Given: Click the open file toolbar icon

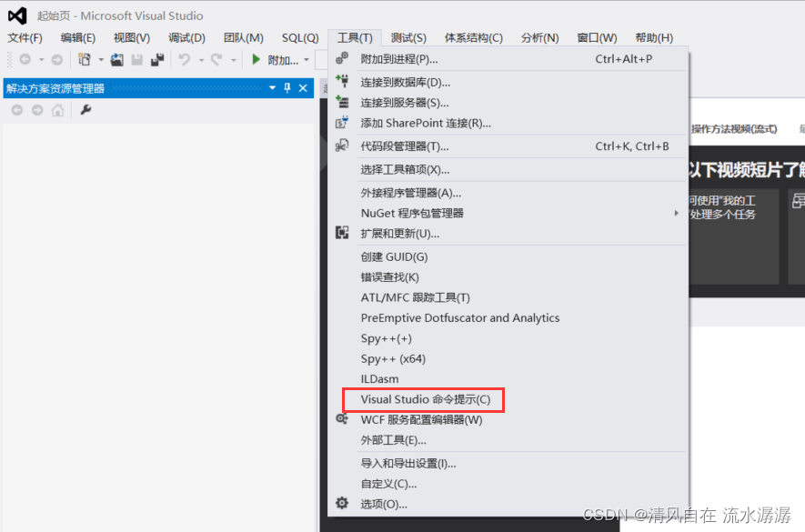Looking at the screenshot, I should (117, 60).
